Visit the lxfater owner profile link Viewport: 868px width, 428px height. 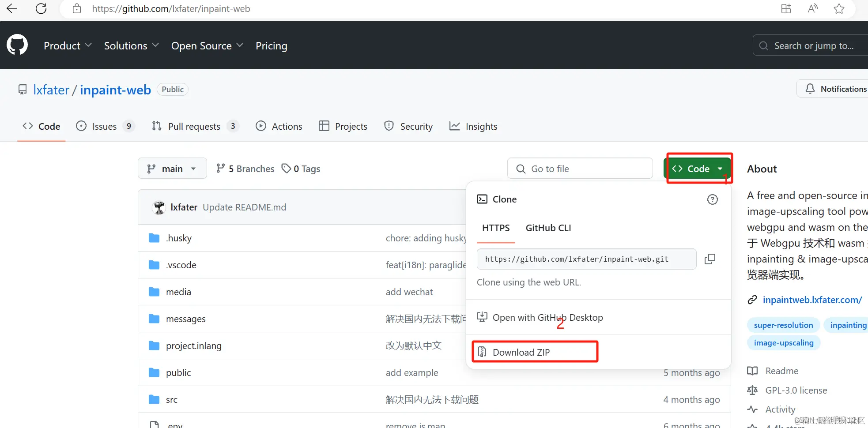tap(51, 90)
